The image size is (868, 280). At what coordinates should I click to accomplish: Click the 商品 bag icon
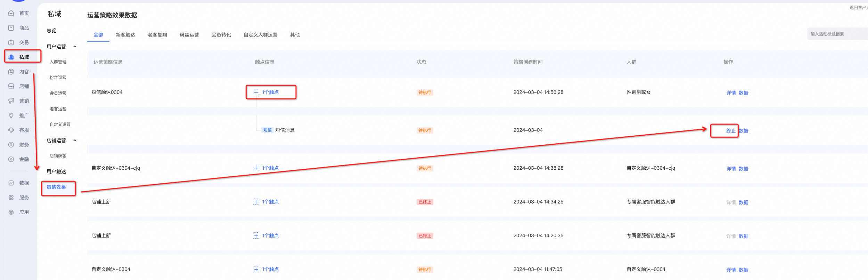tap(11, 28)
